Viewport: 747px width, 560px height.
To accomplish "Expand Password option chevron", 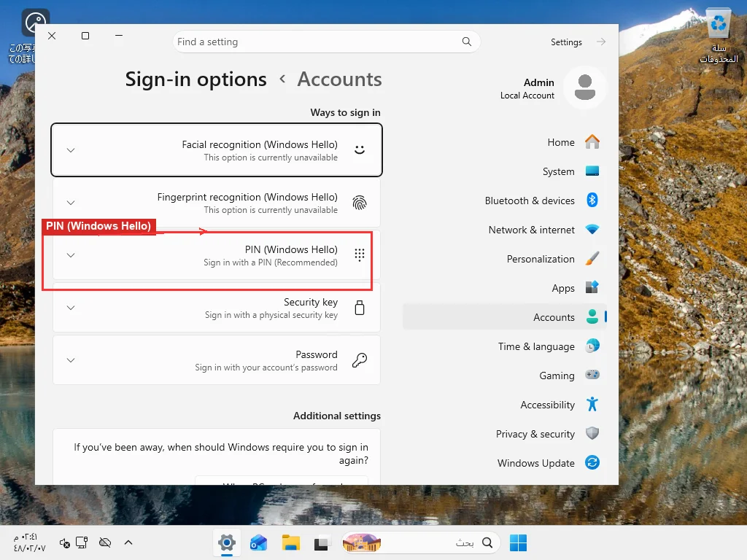I will (x=71, y=360).
